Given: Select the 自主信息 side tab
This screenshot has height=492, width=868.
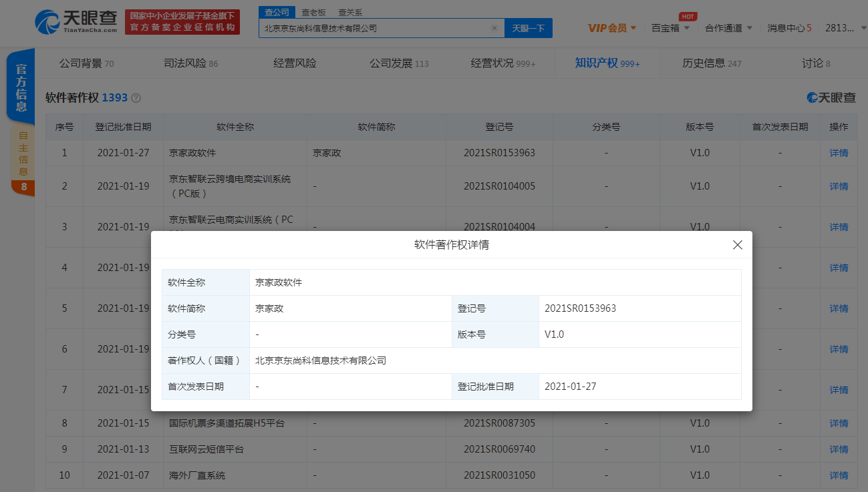Looking at the screenshot, I should click(23, 155).
